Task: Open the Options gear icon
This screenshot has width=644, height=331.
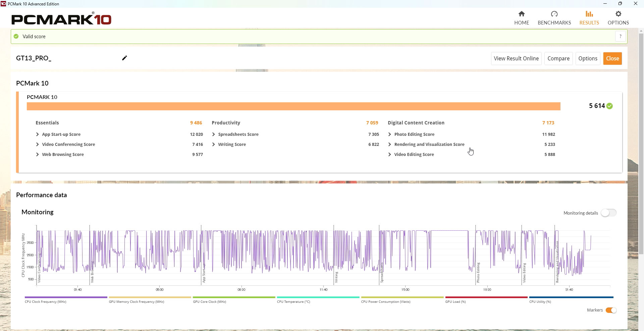Action: pyautogui.click(x=618, y=14)
